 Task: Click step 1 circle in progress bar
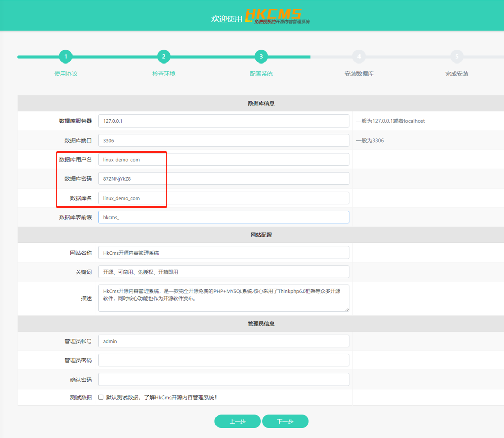(x=66, y=57)
